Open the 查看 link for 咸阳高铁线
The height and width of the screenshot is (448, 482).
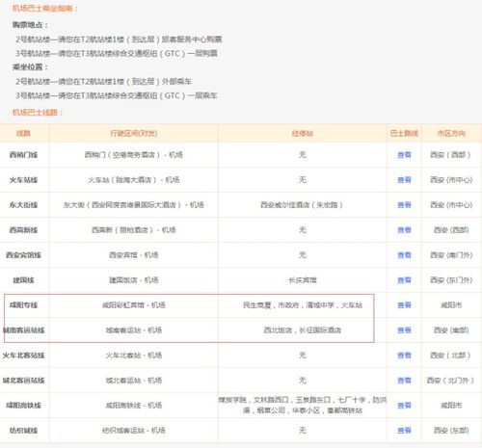(404, 406)
